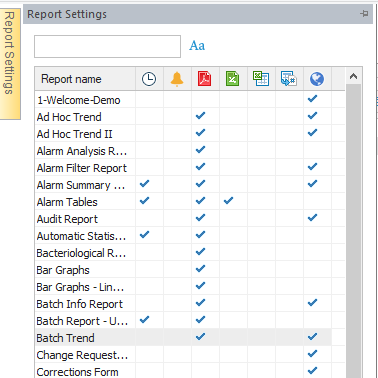The width and height of the screenshot is (378, 378).
Task: Click the report search input field
Action: click(x=107, y=46)
